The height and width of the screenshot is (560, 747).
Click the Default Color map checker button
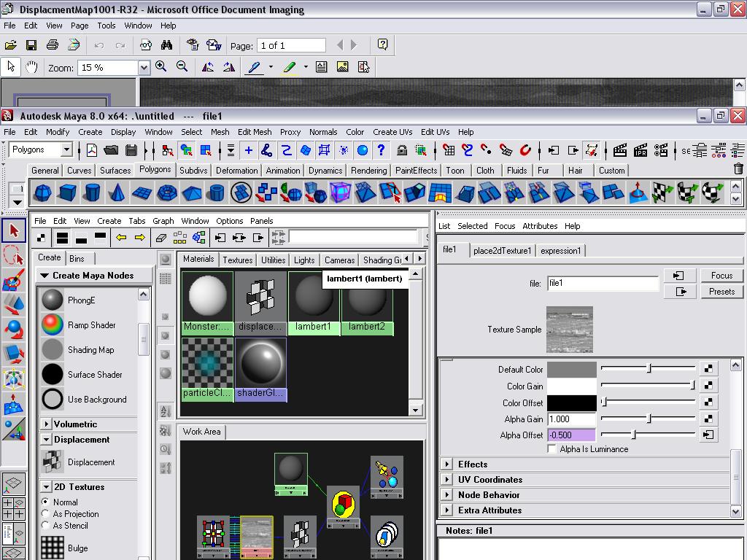tap(708, 368)
